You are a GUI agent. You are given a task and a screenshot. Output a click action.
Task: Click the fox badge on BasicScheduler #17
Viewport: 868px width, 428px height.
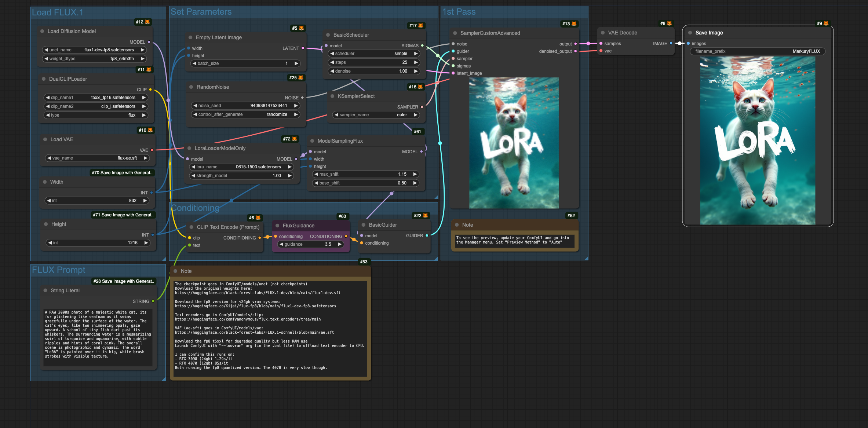pos(421,26)
